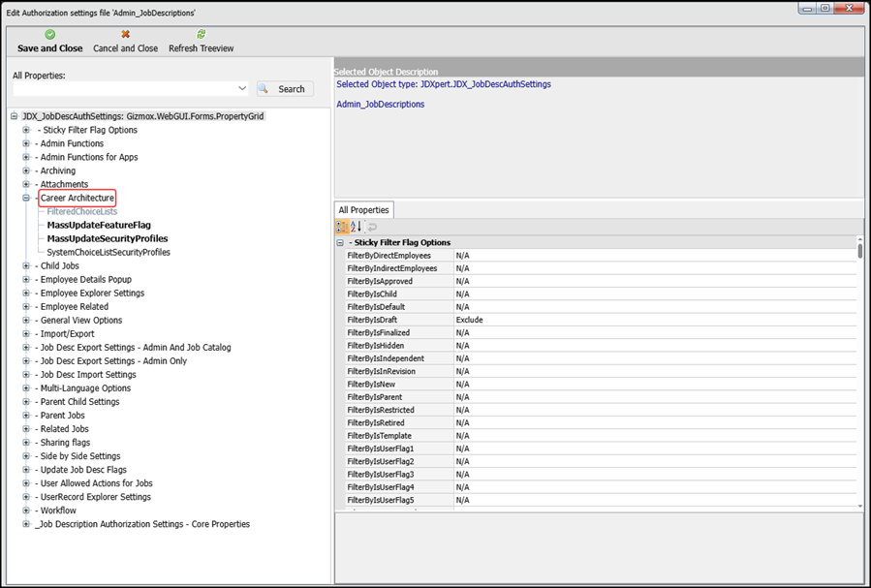Select the Related Jobs tree item
871x588 pixels.
[x=65, y=429]
